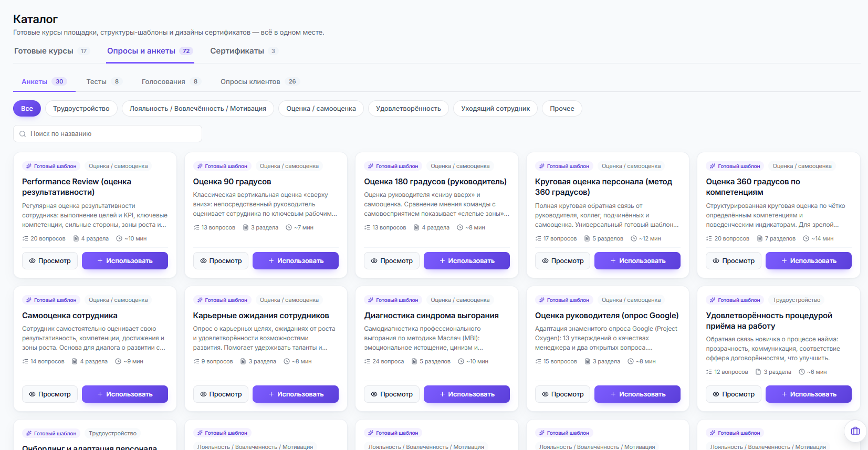Image resolution: width=868 pixels, height=450 pixels.
Task: Click sections page icon on Круговая оценка card
Action: [x=587, y=239]
